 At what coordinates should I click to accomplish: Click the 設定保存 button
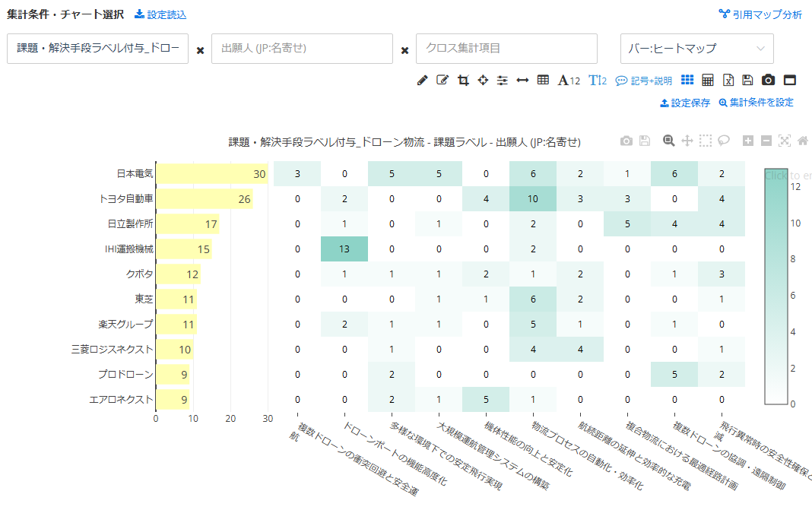(x=685, y=103)
